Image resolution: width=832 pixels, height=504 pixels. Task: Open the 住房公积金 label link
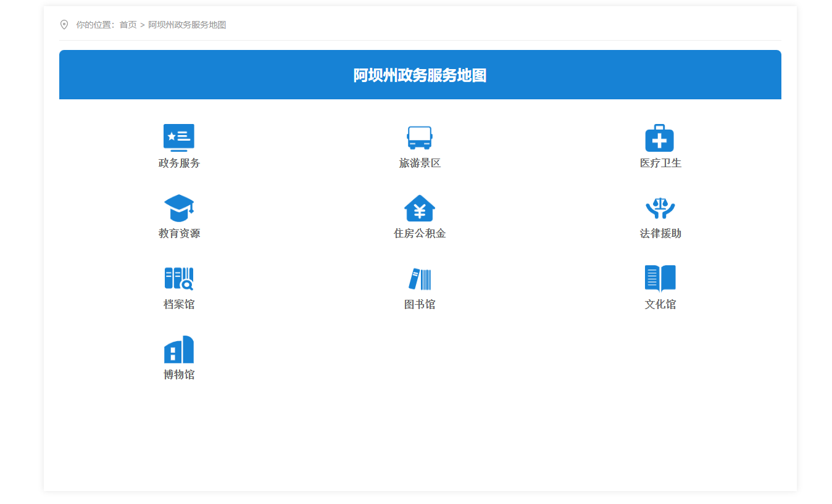(x=420, y=234)
